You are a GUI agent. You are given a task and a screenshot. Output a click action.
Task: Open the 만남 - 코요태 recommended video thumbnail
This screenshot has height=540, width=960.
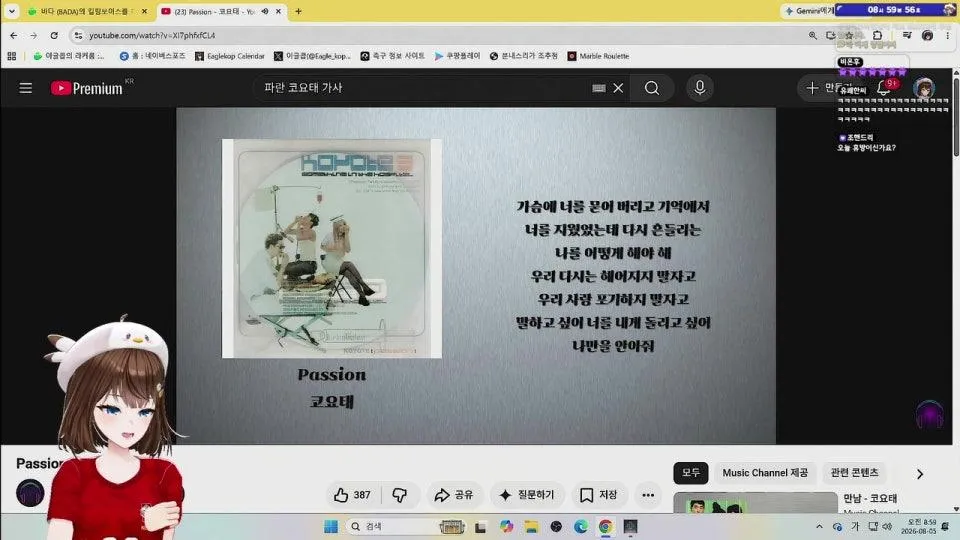[x=755, y=503]
